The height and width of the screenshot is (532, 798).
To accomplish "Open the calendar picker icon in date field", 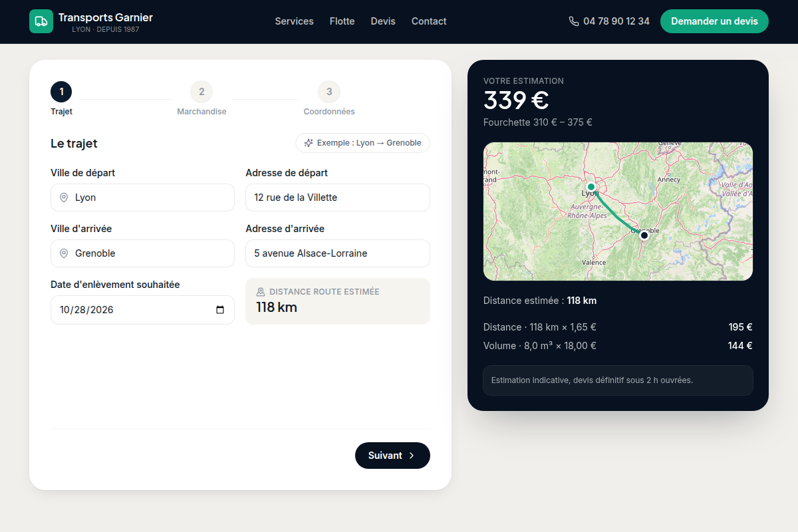I will coord(221,310).
